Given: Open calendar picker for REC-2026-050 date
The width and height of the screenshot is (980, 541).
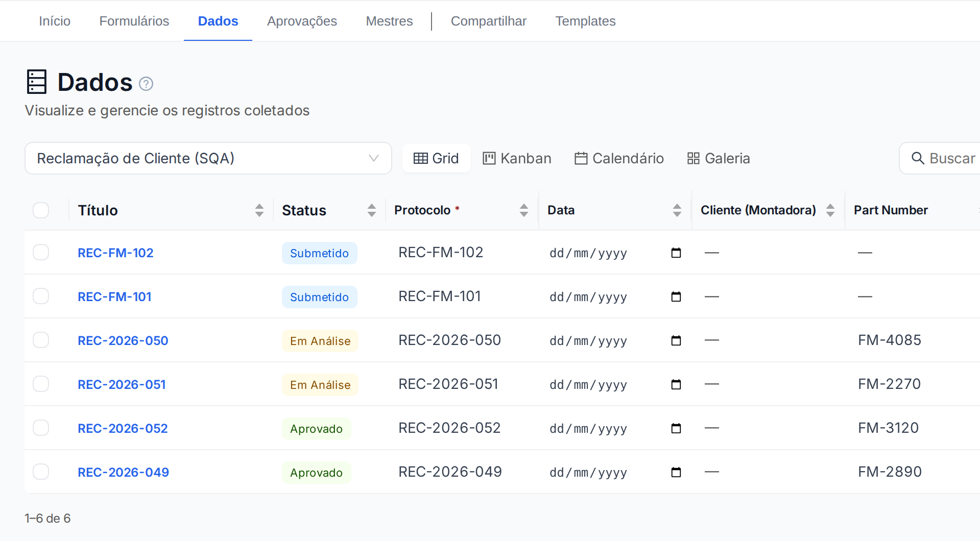Looking at the screenshot, I should point(676,340).
